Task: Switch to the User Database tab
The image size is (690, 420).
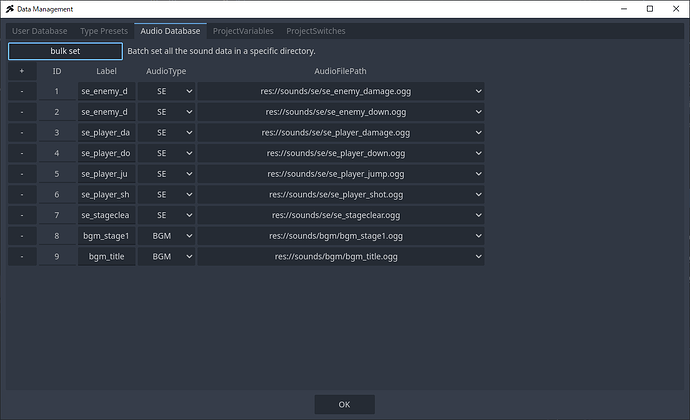Action: (40, 31)
